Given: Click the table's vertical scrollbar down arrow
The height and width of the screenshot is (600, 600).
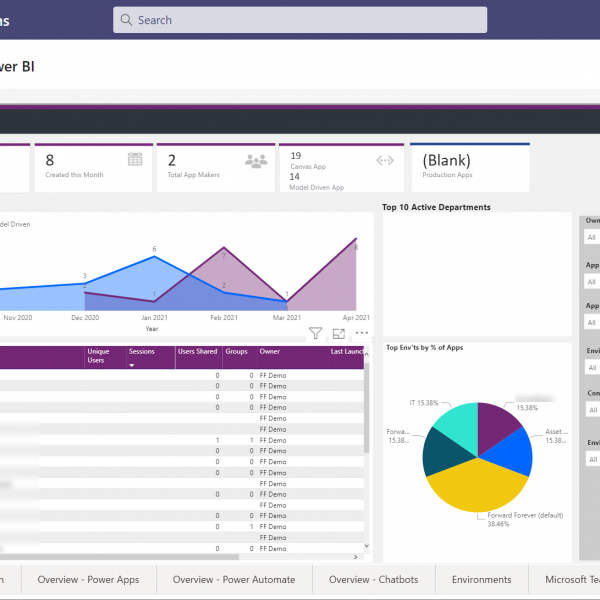Looking at the screenshot, I should (x=367, y=546).
